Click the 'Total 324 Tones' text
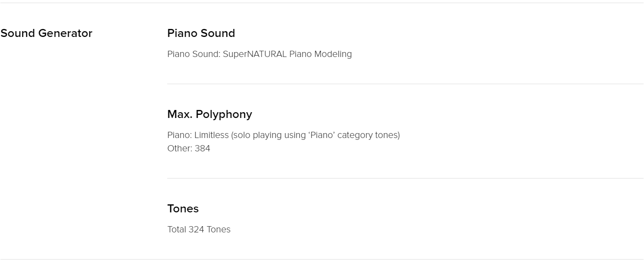Viewport: 644px width, 264px height. 199,230
